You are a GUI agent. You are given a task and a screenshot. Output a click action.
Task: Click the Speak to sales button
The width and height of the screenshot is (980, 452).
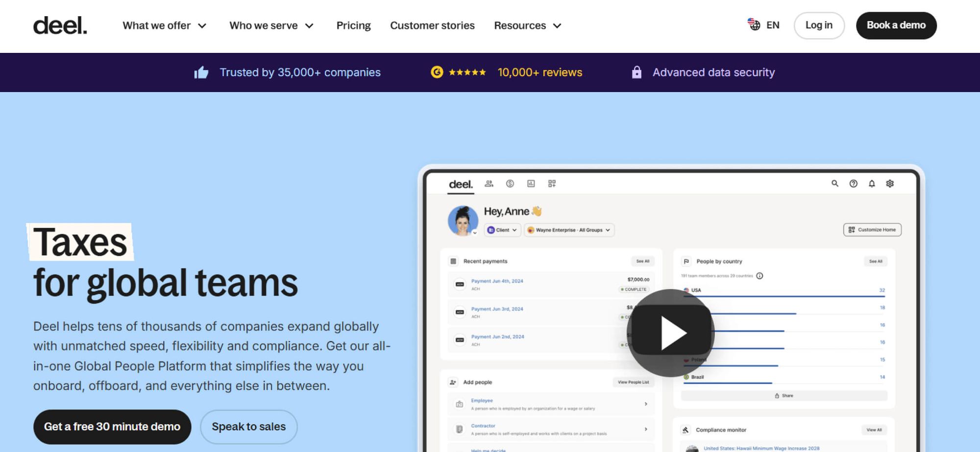[x=248, y=427]
